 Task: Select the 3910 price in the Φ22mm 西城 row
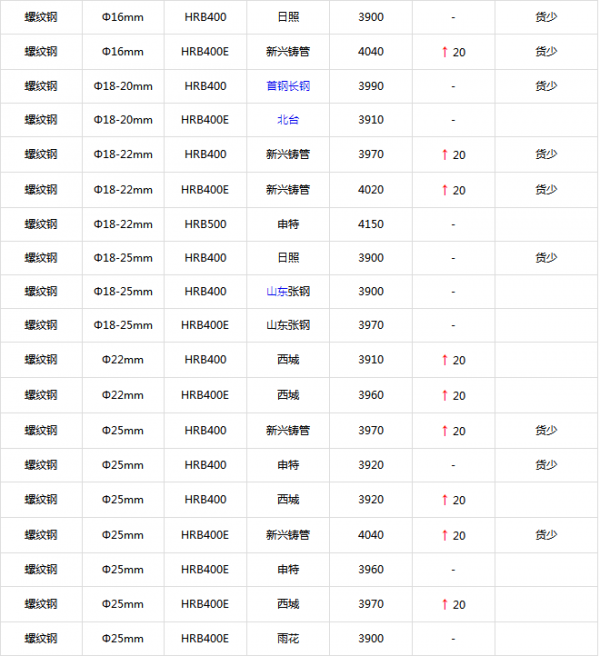click(371, 360)
